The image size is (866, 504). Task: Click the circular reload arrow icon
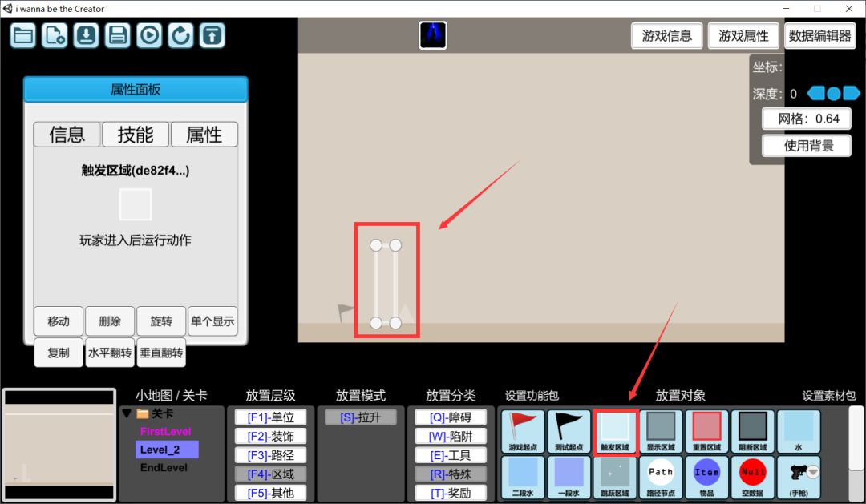pyautogui.click(x=180, y=35)
